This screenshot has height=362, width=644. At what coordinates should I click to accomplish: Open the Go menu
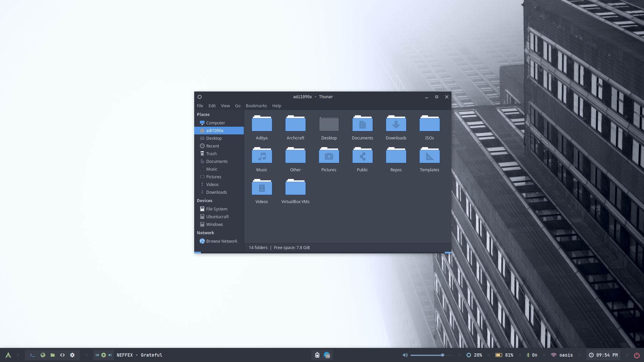click(237, 106)
